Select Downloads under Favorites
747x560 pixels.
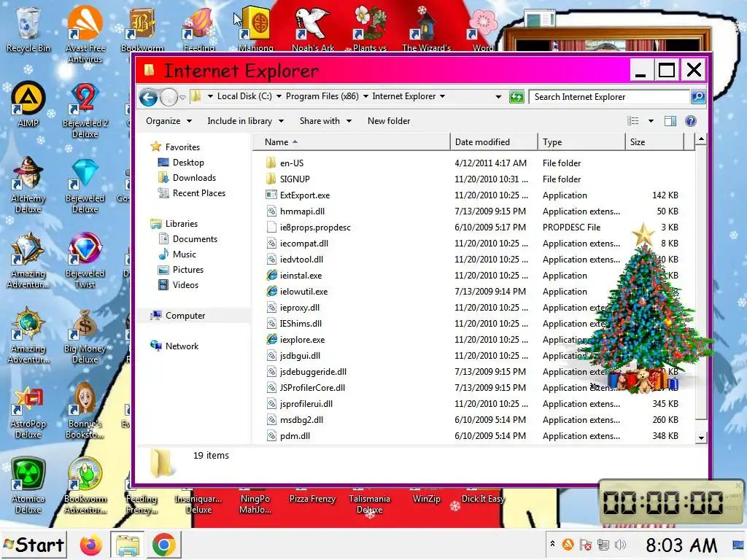[194, 178]
